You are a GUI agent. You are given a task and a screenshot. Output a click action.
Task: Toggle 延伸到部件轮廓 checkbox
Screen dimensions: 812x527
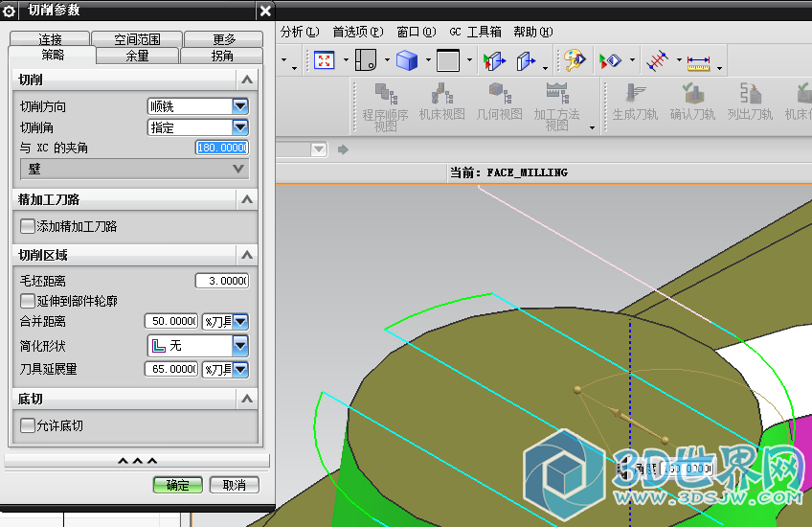[x=28, y=301]
